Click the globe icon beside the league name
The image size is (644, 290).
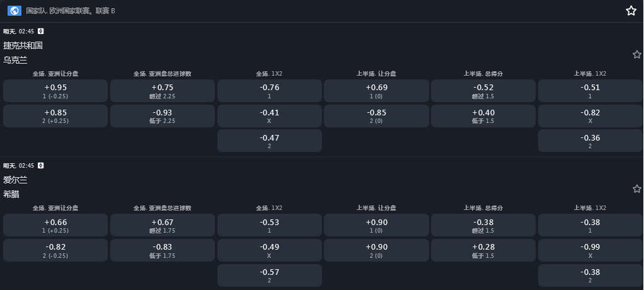pyautogui.click(x=14, y=11)
